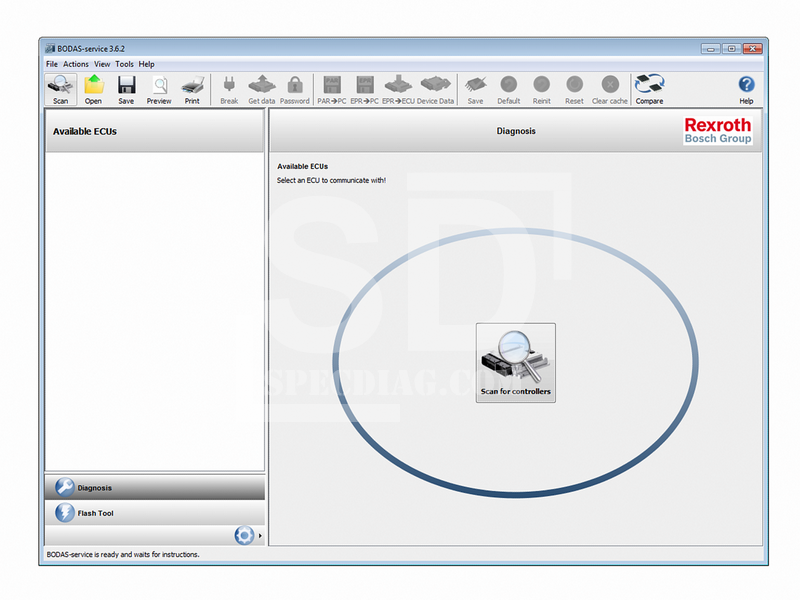
Task: Click the Print printer icon
Action: click(x=192, y=89)
